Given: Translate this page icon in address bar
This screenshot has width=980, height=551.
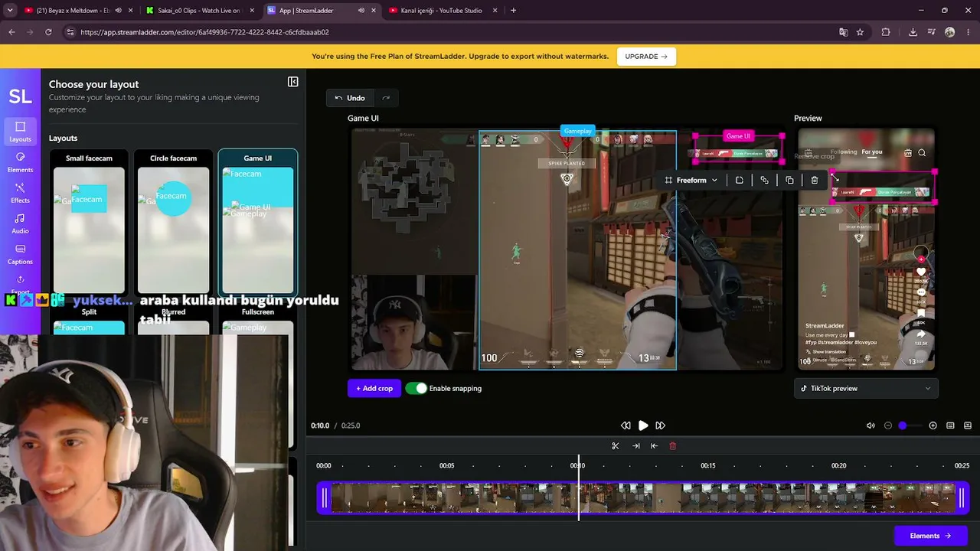Looking at the screenshot, I should coord(843,32).
